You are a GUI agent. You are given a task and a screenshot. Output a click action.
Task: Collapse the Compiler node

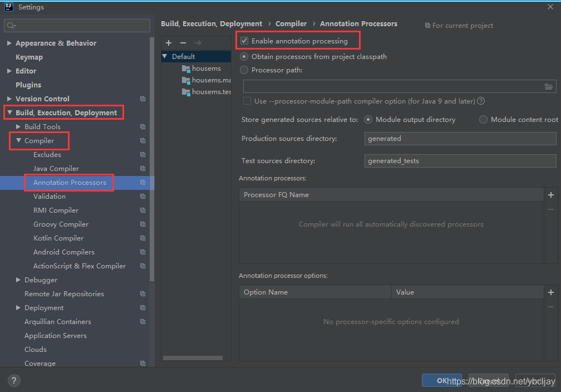coord(18,141)
